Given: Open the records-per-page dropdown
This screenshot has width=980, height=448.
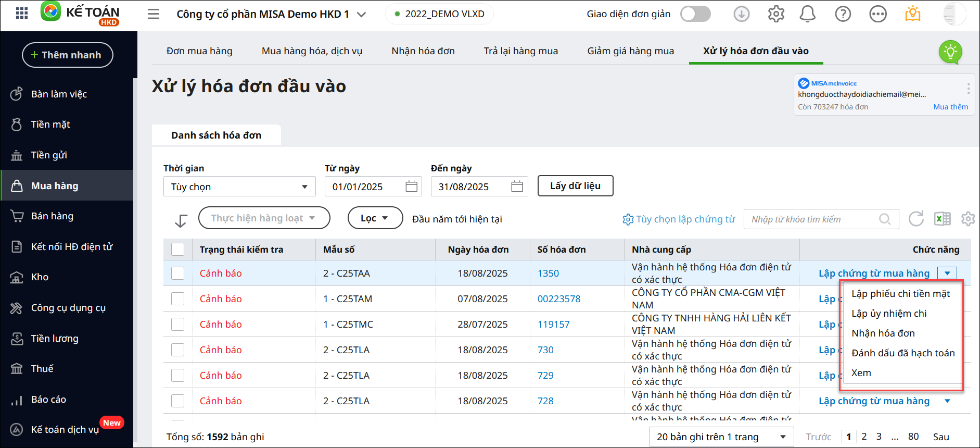Looking at the screenshot, I should coord(721,437).
